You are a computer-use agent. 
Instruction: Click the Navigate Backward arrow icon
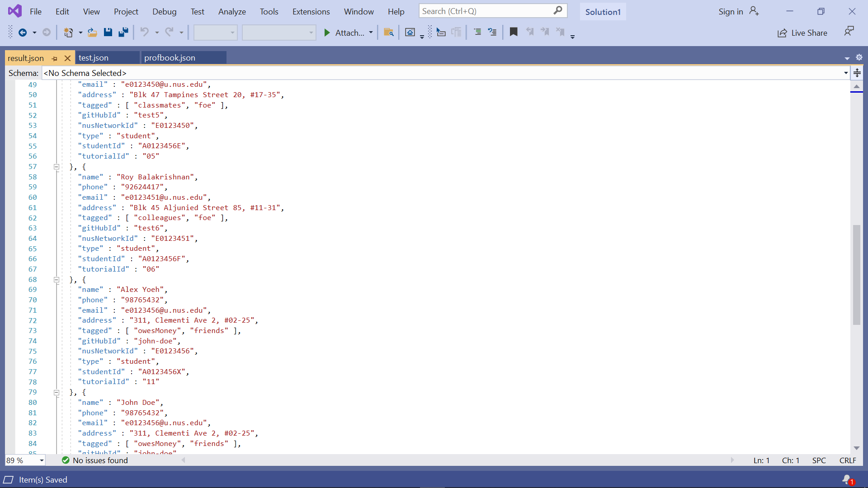(x=22, y=32)
